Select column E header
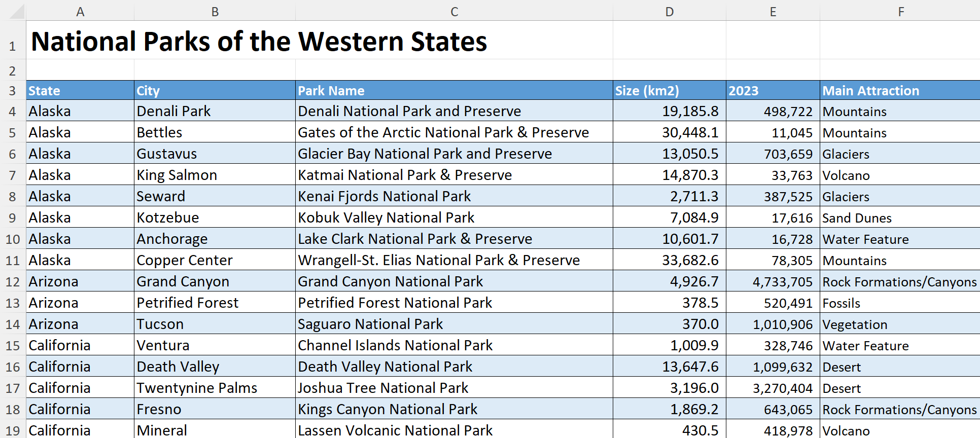This screenshot has height=438, width=980. [x=773, y=11]
